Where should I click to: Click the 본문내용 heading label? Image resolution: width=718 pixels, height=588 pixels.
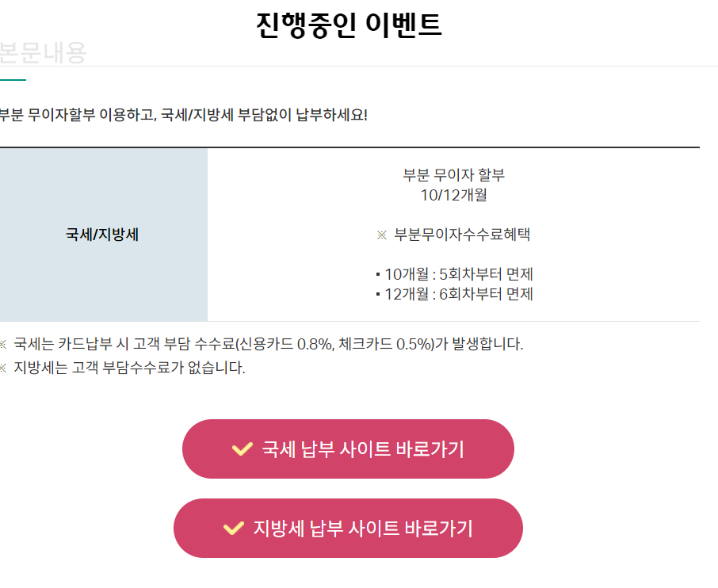click(x=40, y=54)
